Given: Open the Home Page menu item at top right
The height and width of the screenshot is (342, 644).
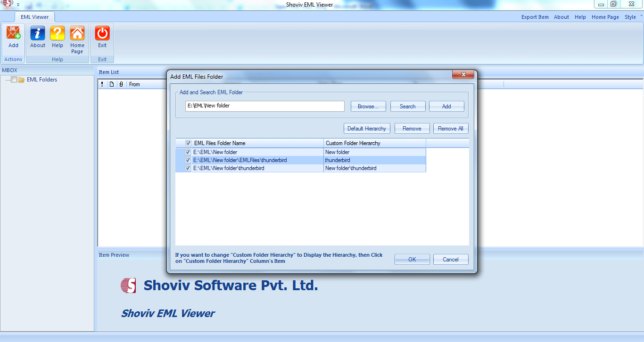Looking at the screenshot, I should [605, 17].
